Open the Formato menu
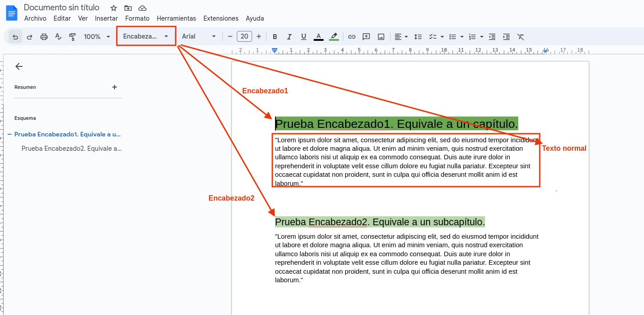The width and height of the screenshot is (644, 315). click(x=138, y=18)
